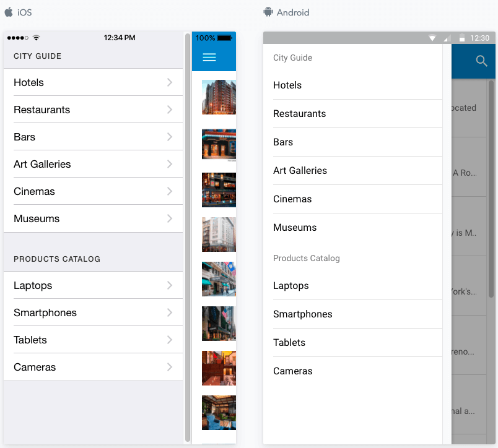Select Cameras in the iOS menu
Viewport: 498px width, 448px height.
pos(93,367)
